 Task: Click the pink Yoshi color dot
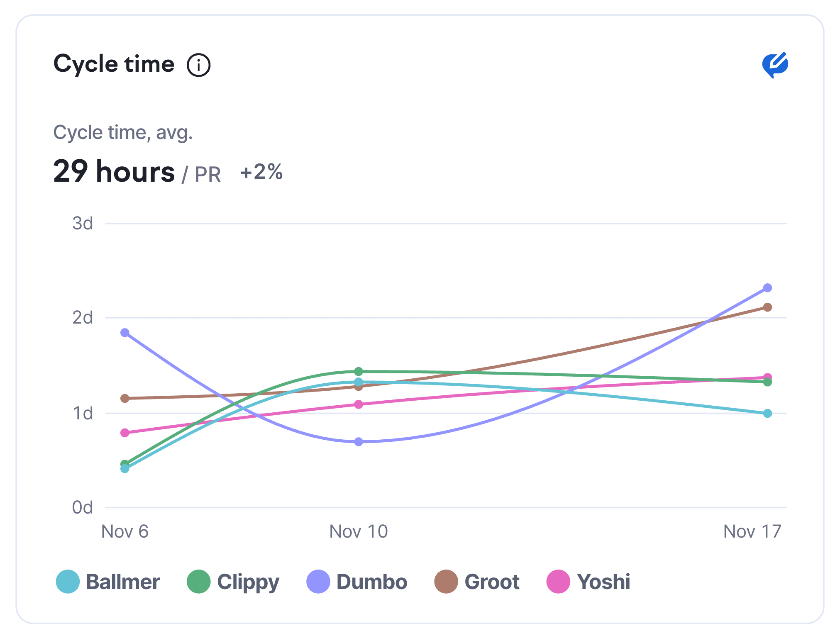coord(558,582)
